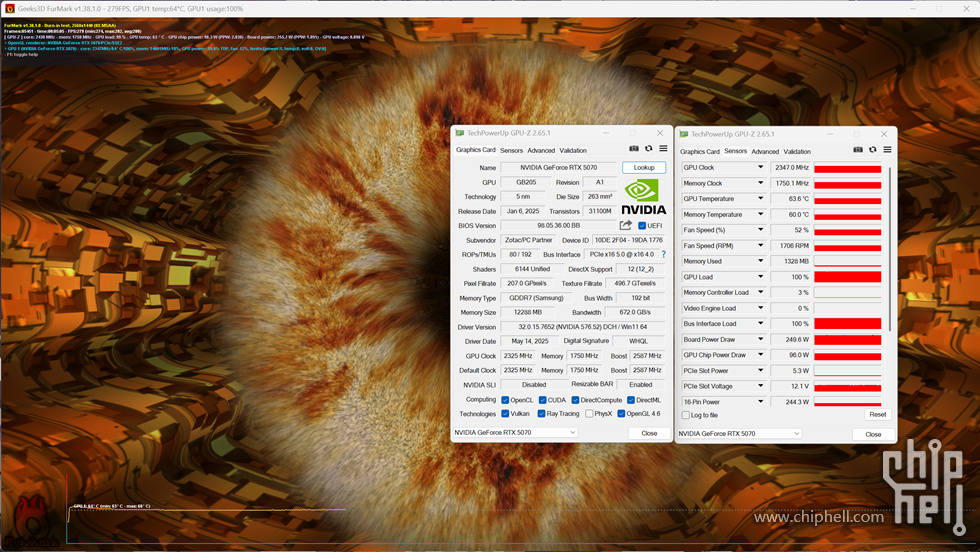Screen dimensions: 980x552
Task: Click the refresh icon in Graphics Card window
Action: coord(649,149)
